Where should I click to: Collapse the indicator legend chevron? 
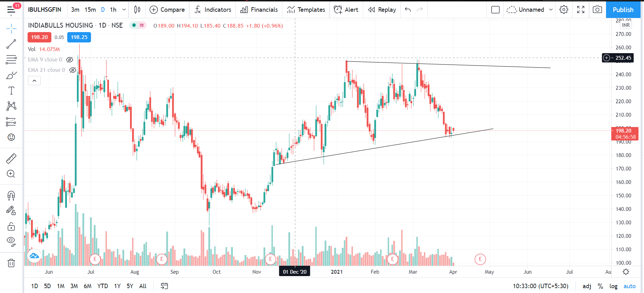(34, 81)
